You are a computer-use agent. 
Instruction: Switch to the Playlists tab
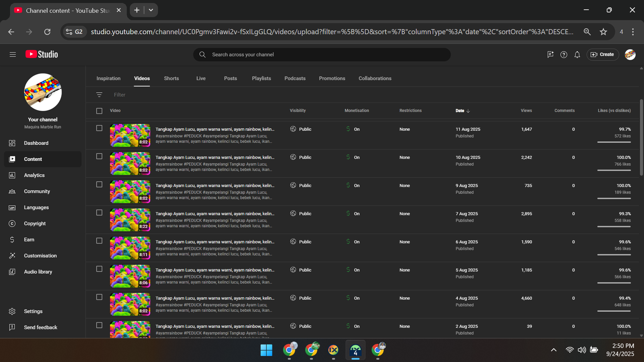(261, 78)
